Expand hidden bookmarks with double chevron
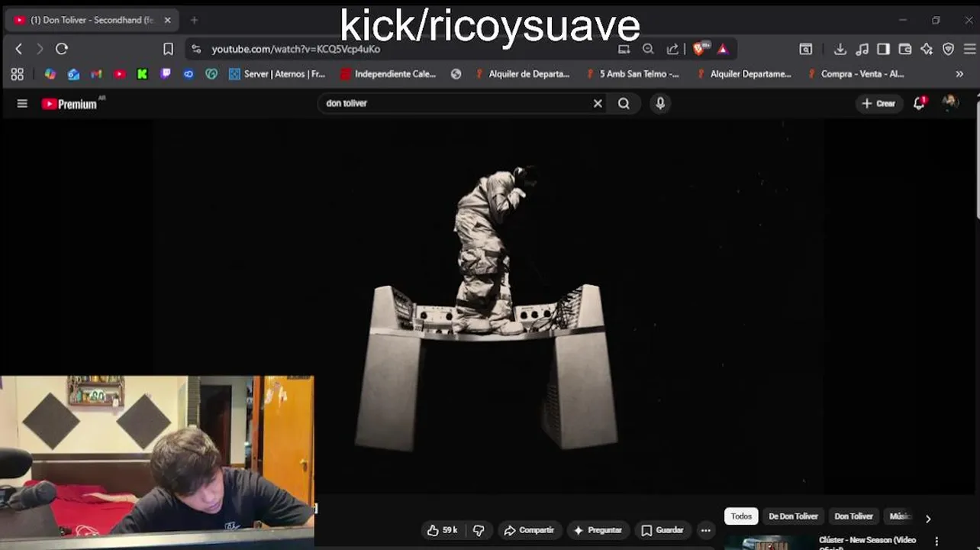980x550 pixels. [x=959, y=74]
